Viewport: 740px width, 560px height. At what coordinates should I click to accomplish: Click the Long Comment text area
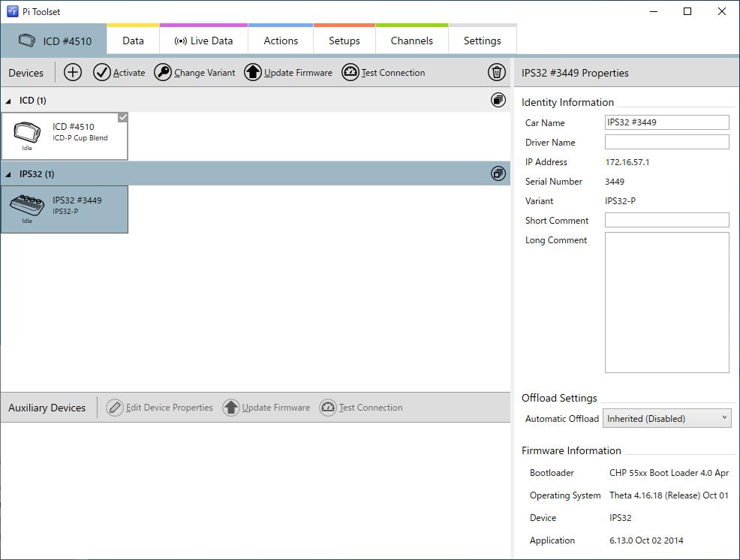coord(667,303)
